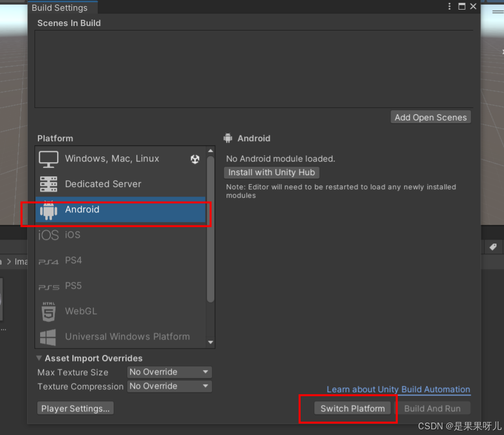The height and width of the screenshot is (435, 504).
Task: Click the Build And Run button
Action: click(432, 408)
